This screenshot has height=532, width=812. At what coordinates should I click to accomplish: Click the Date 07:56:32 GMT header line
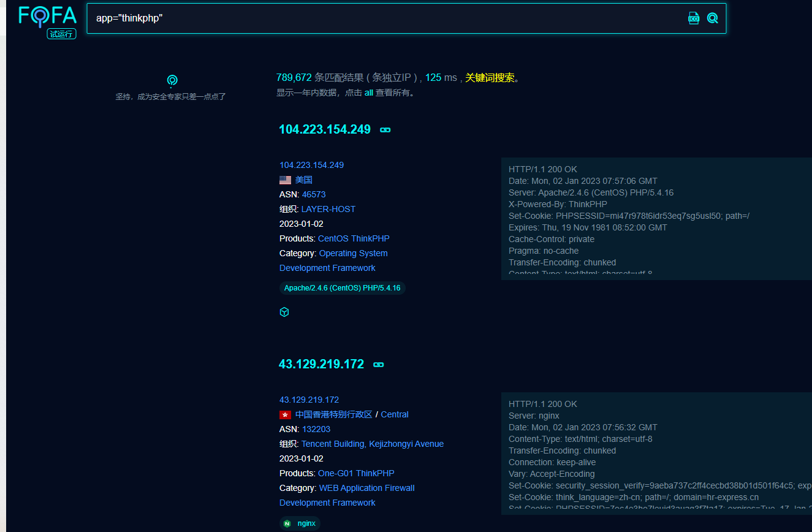pyautogui.click(x=583, y=427)
